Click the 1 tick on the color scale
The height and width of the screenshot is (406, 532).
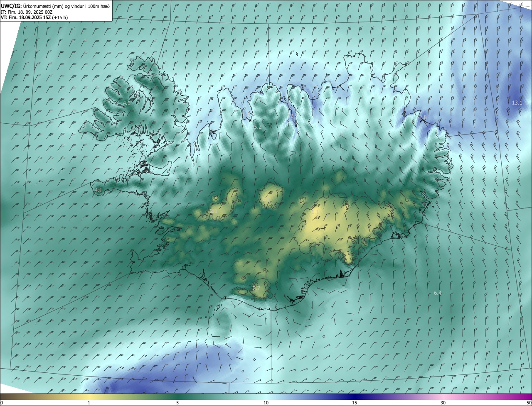[x=89, y=403]
